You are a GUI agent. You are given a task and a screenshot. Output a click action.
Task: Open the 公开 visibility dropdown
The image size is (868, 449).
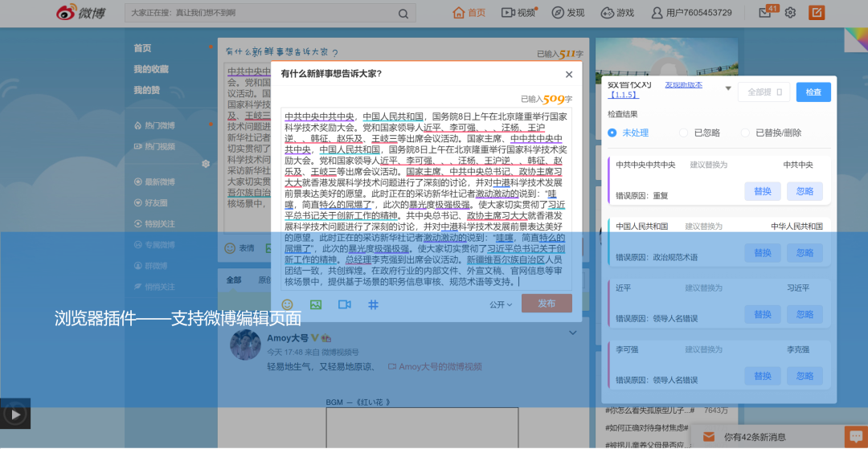(501, 304)
